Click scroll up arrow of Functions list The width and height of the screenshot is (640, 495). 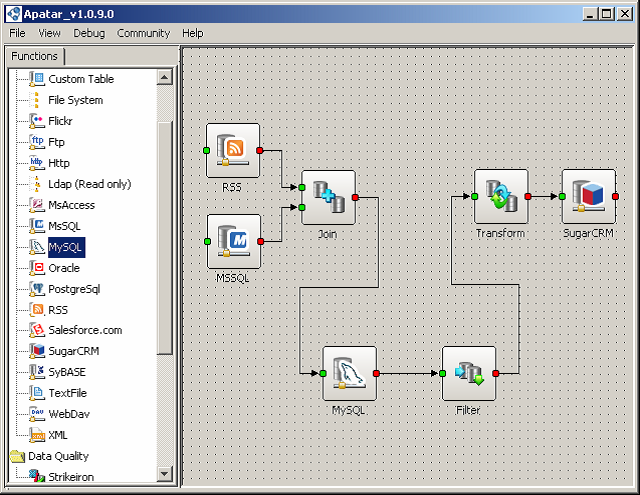[x=164, y=77]
